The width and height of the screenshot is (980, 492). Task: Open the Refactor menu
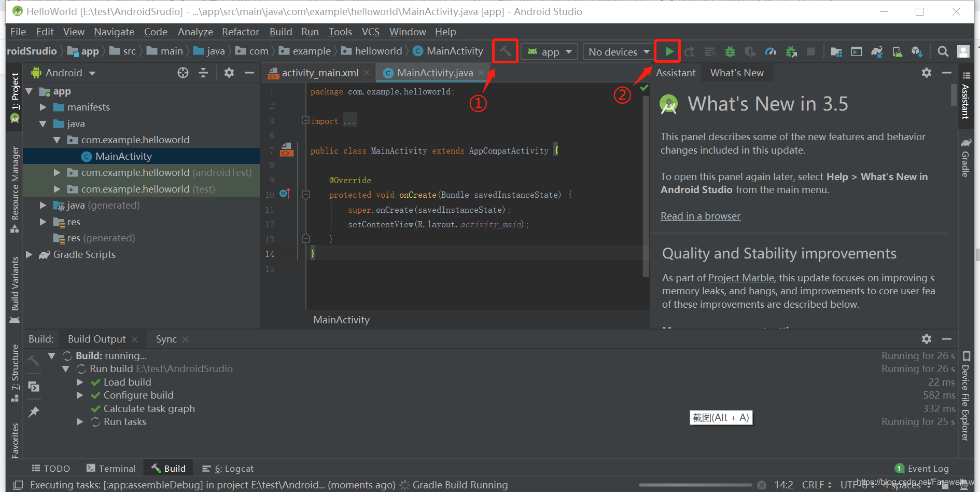[x=241, y=32]
